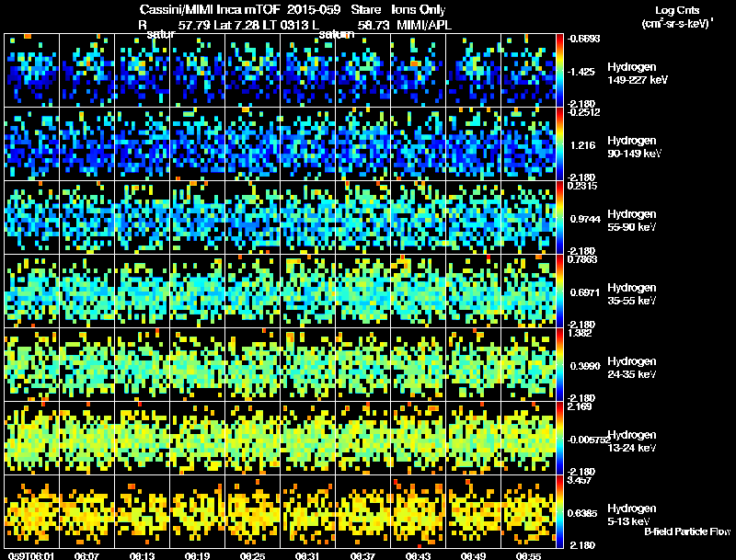Click the '3.457' color scale value
The image size is (736, 560).
580,480
